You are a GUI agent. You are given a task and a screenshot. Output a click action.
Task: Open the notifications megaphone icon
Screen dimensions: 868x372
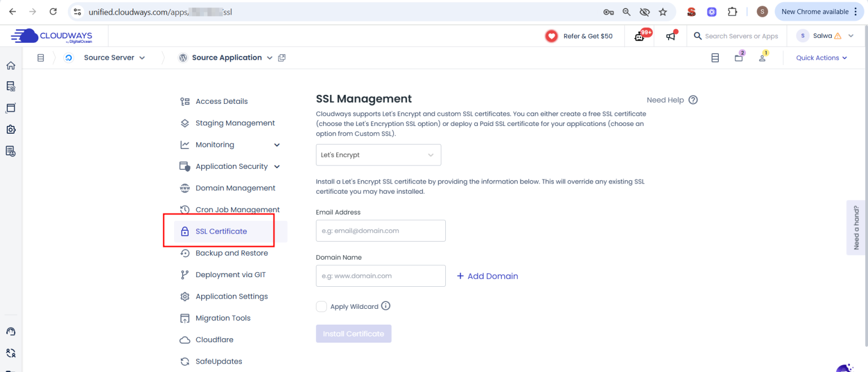(671, 36)
